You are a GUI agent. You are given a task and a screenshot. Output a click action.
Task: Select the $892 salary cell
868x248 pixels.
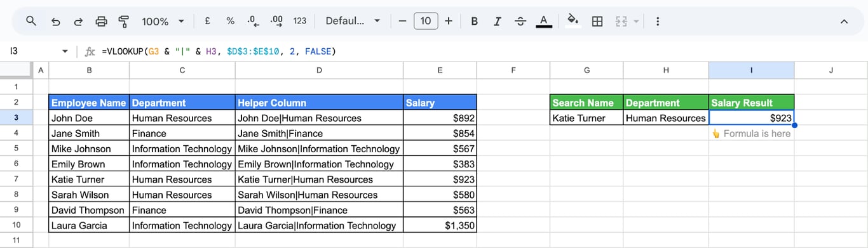point(440,118)
